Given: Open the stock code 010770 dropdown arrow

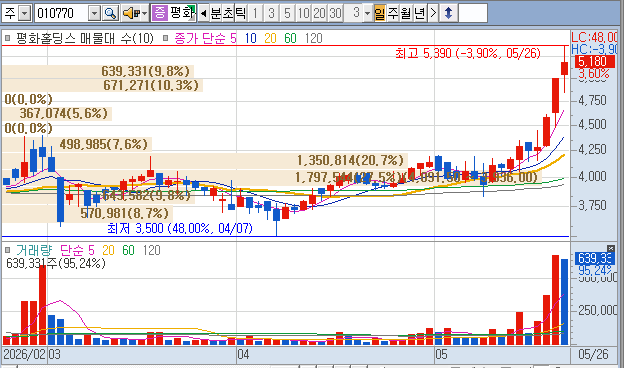Looking at the screenshot, I should pyautogui.click(x=94, y=14).
